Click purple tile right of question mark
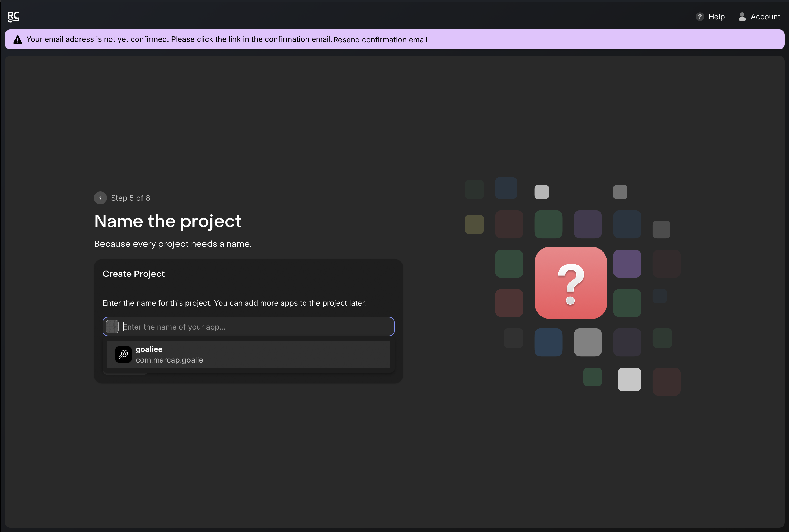This screenshot has width=789, height=532. click(x=627, y=264)
